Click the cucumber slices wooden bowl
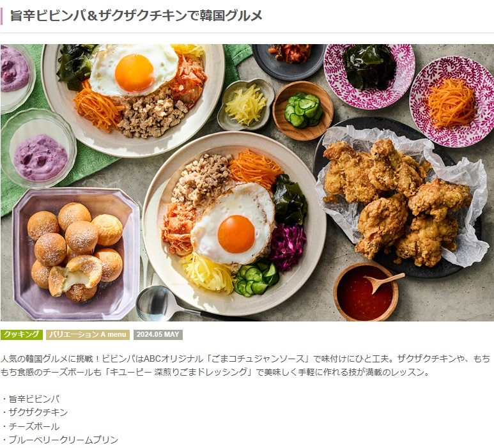 [x=303, y=111]
